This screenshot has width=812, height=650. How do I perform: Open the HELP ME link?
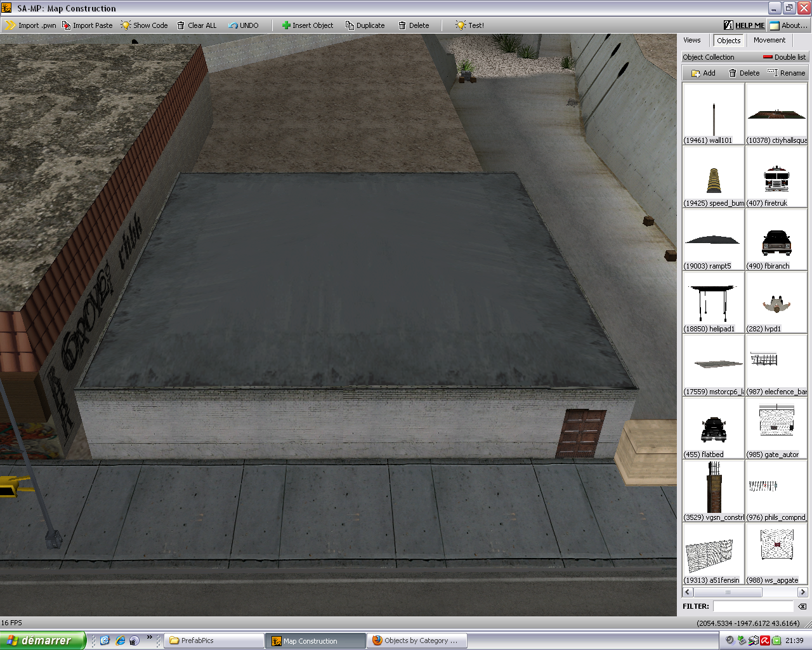click(744, 25)
